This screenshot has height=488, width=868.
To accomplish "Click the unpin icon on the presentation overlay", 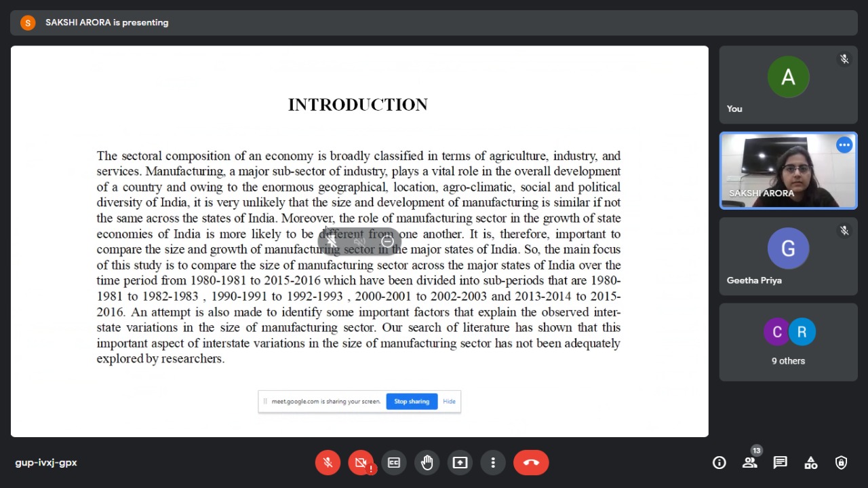I will (x=332, y=241).
